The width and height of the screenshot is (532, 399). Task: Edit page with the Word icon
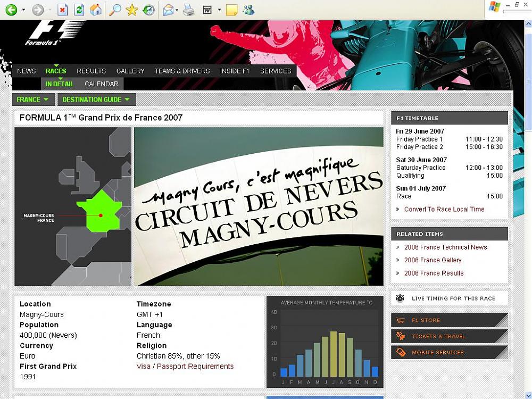pos(207,10)
